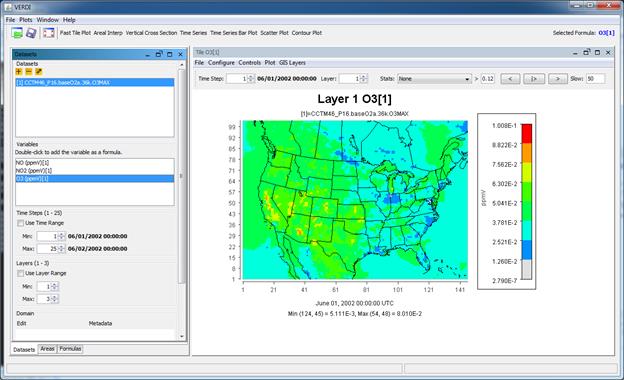624x380 pixels.
Task: Advance with the next frame button
Action: [x=558, y=79]
